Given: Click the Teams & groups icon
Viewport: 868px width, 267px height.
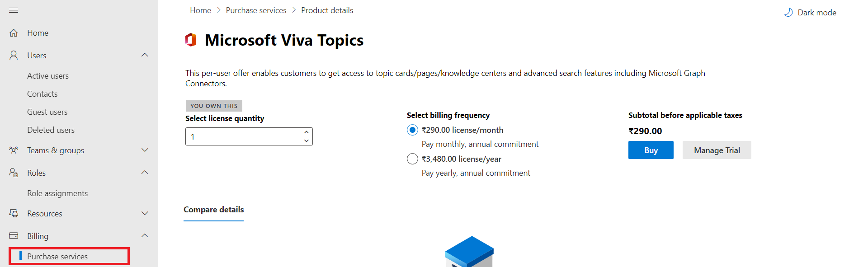Looking at the screenshot, I should pyautogui.click(x=14, y=150).
